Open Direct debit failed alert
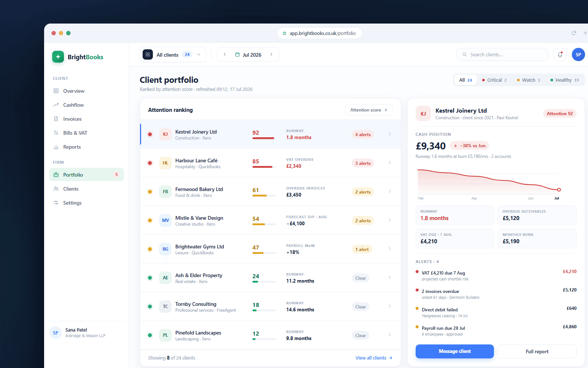This screenshot has height=368, width=588. coord(496,312)
